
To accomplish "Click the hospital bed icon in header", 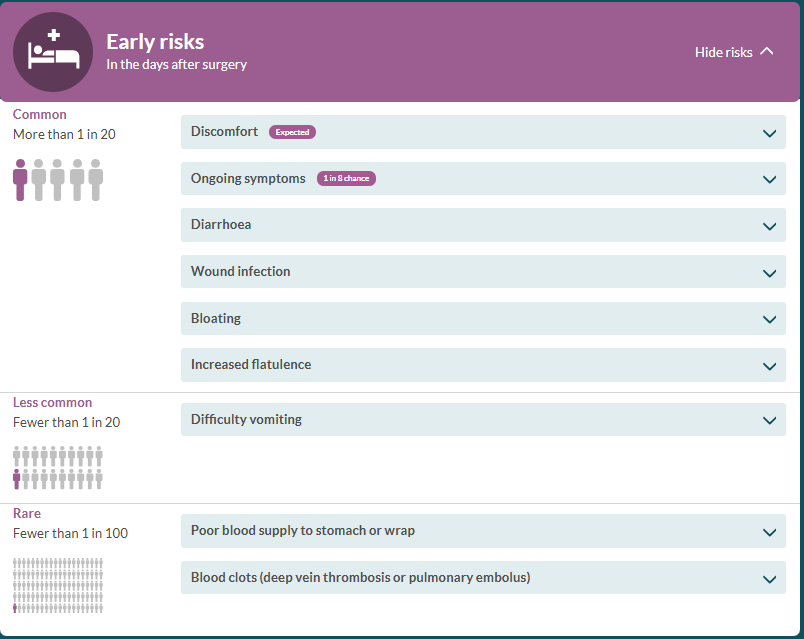I will [53, 52].
